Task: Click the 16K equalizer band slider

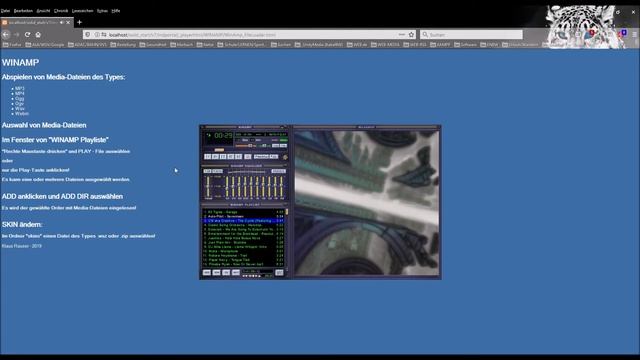Action: pyautogui.click(x=281, y=186)
